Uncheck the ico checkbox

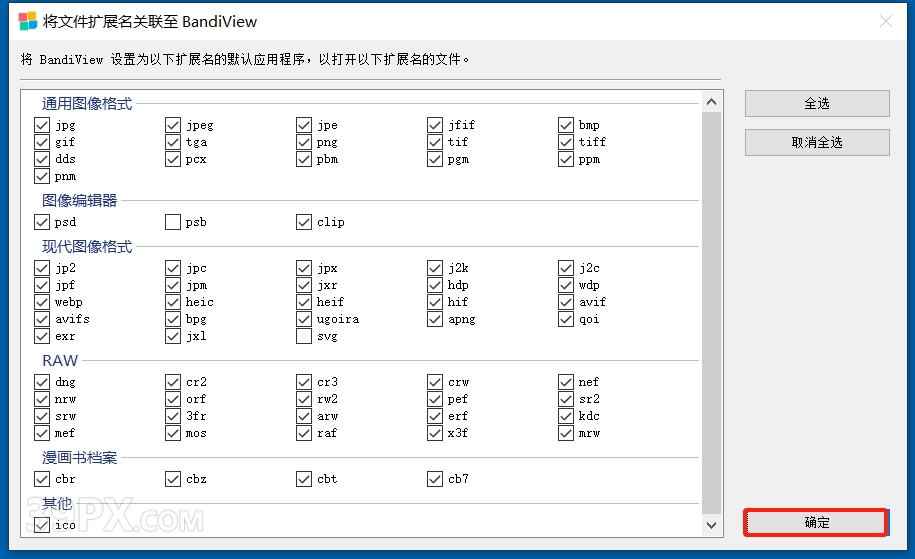tap(42, 525)
